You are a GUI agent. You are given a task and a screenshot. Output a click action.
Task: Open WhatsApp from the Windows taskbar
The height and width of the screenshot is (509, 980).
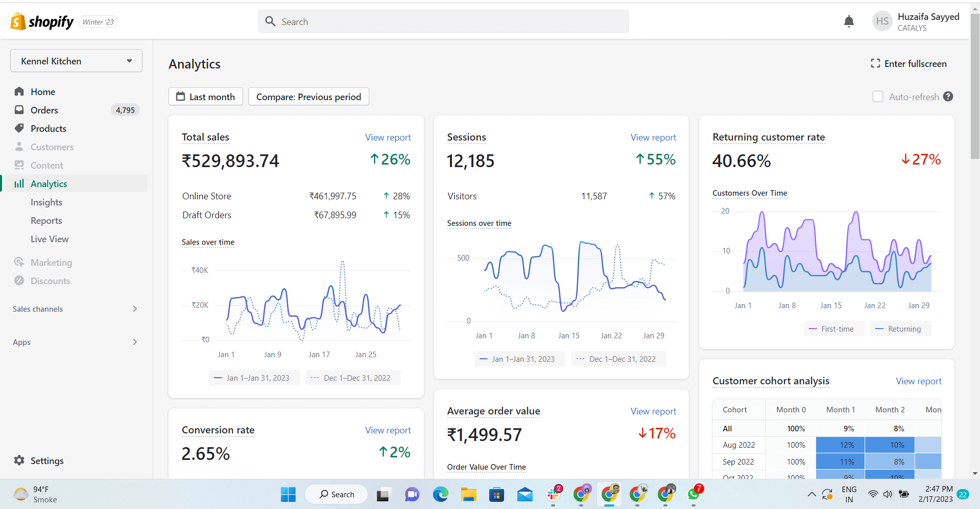point(694,494)
